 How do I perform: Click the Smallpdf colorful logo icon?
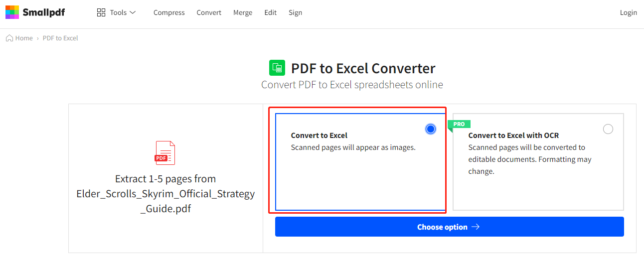pos(12,12)
